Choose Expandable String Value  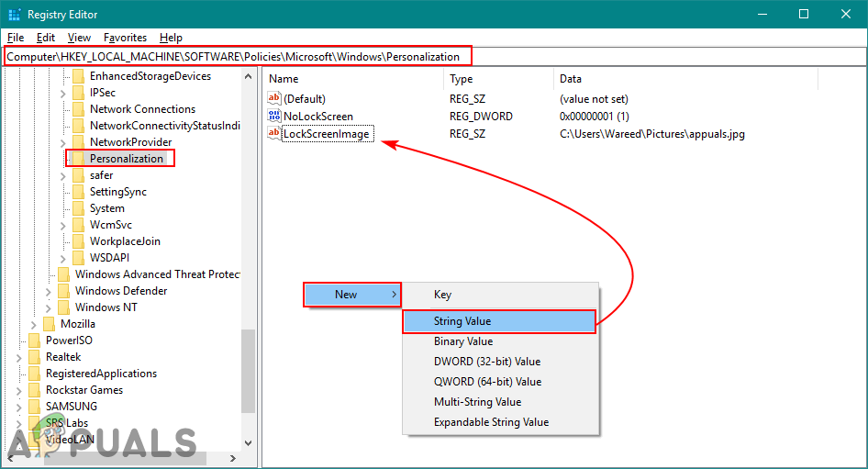tap(500, 422)
